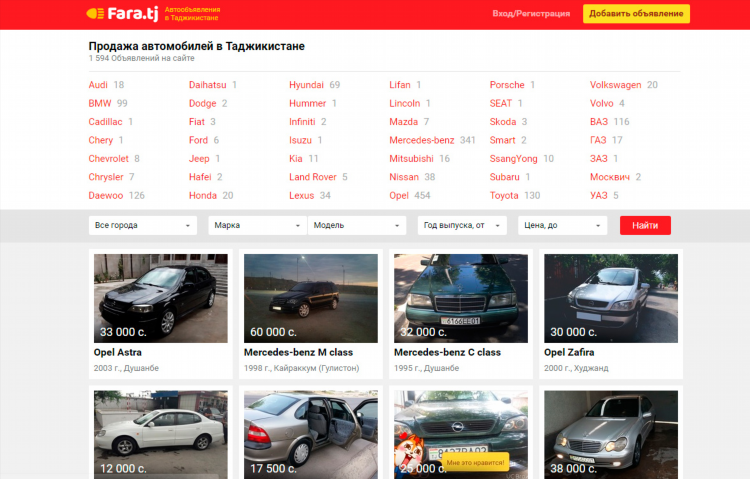
Task: Select the Mitsubishi brand link
Action: [411, 158]
